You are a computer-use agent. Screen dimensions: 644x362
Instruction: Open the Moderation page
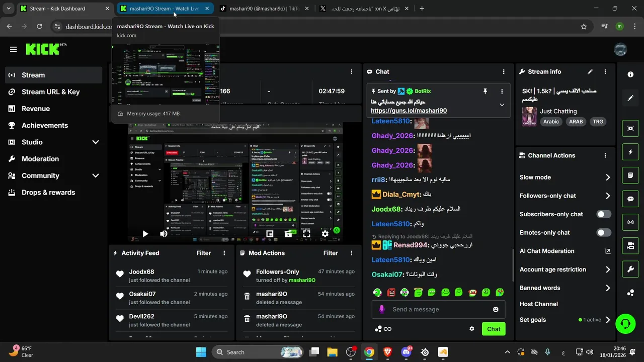pos(54,159)
